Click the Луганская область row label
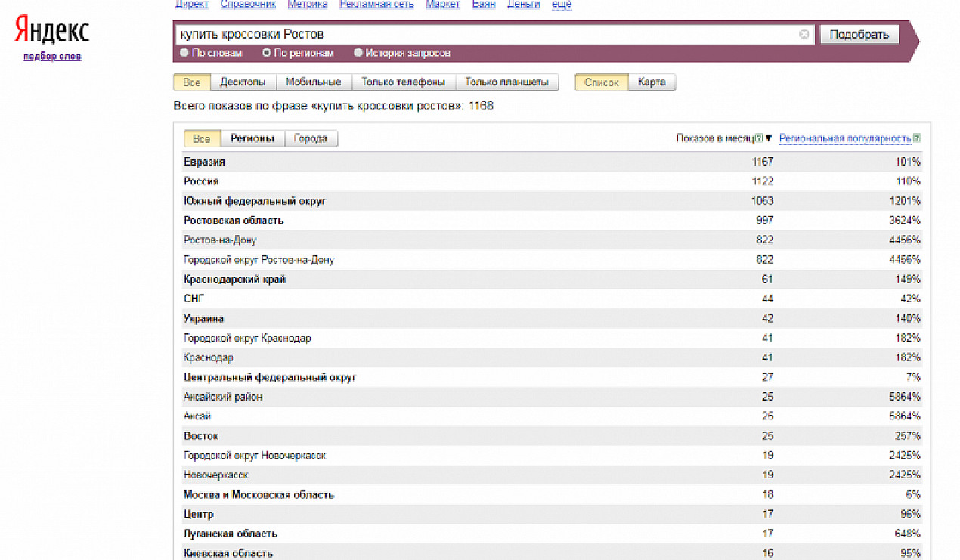 point(231,535)
